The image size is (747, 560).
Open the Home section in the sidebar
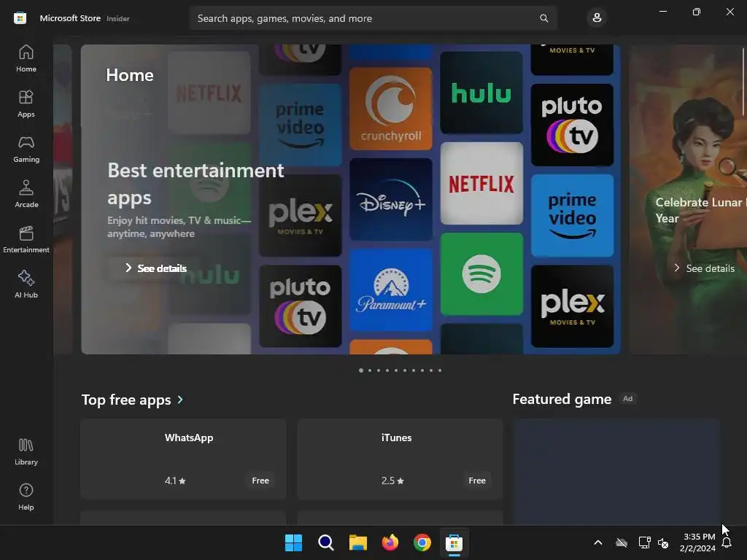click(26, 58)
